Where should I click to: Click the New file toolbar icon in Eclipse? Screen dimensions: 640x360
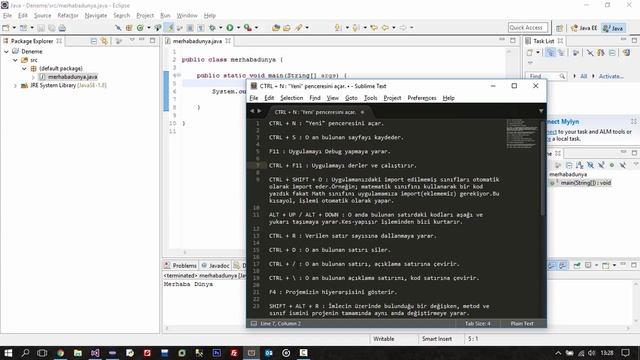[6, 28]
